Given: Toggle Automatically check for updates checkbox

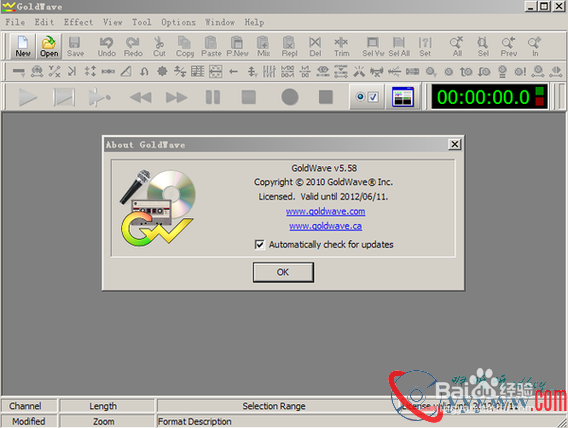Looking at the screenshot, I should tap(259, 245).
